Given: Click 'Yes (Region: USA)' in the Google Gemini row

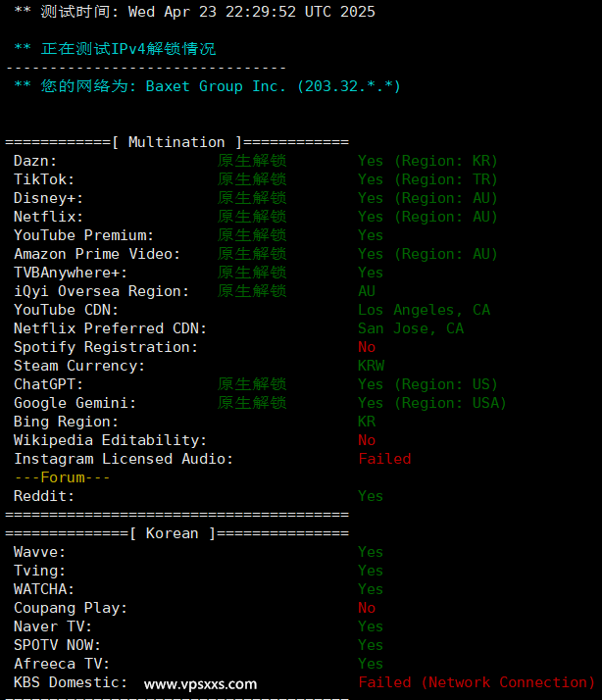Looking at the screenshot, I should [x=431, y=403].
